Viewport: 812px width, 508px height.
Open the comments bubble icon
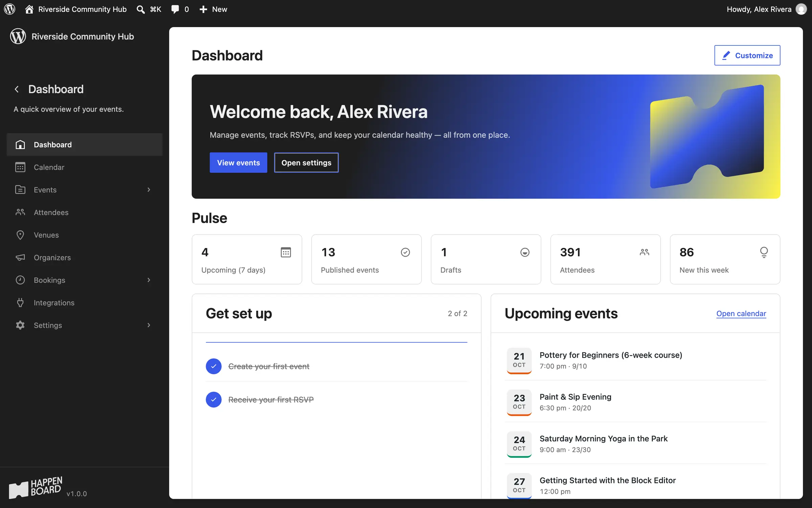coord(175,9)
